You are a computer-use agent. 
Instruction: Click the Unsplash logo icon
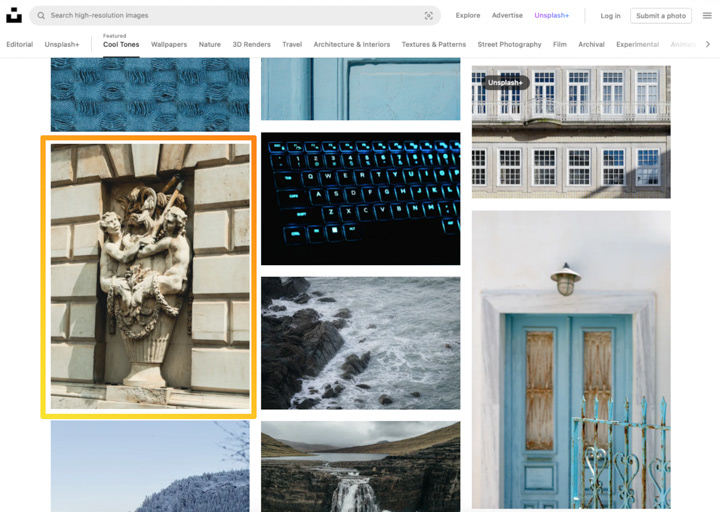14,15
